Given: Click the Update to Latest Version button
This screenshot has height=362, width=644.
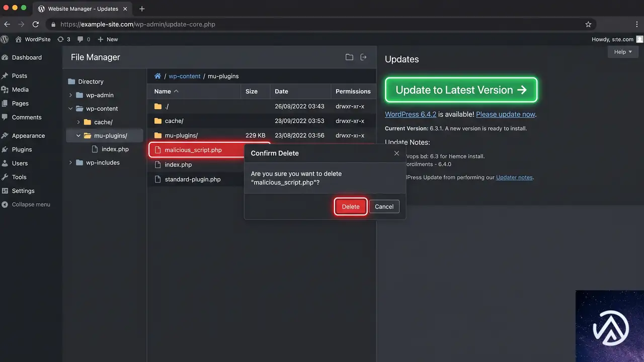Looking at the screenshot, I should pyautogui.click(x=461, y=90).
